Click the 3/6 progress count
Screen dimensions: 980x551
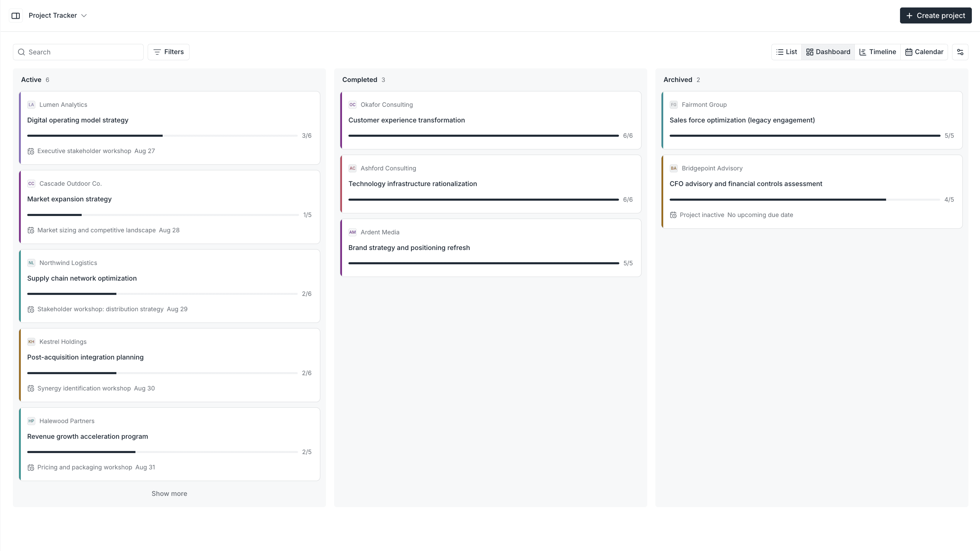307,136
